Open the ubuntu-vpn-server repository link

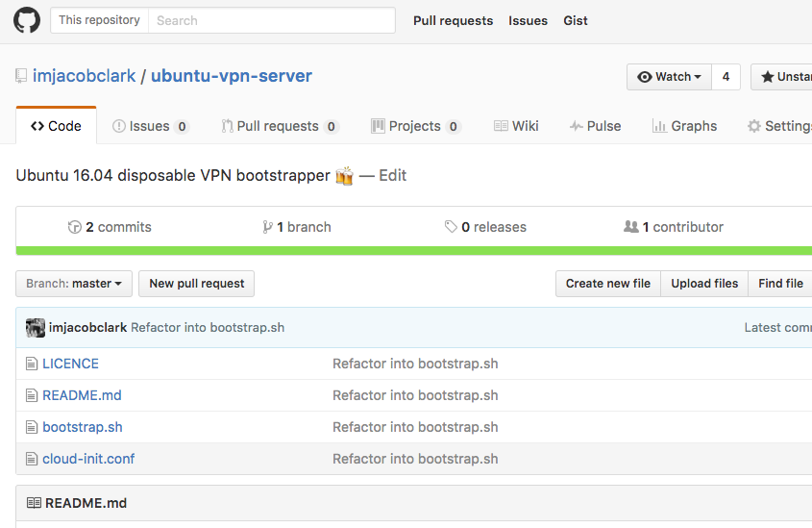(232, 76)
